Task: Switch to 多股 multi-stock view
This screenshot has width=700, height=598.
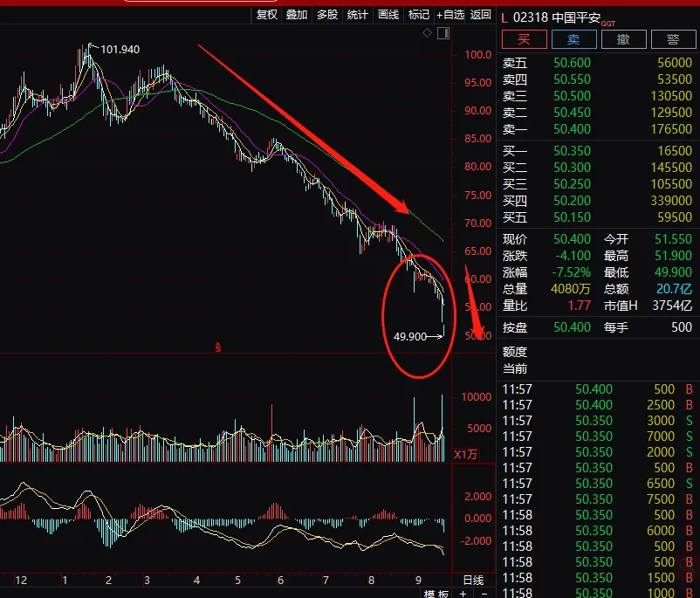Action: (x=327, y=14)
